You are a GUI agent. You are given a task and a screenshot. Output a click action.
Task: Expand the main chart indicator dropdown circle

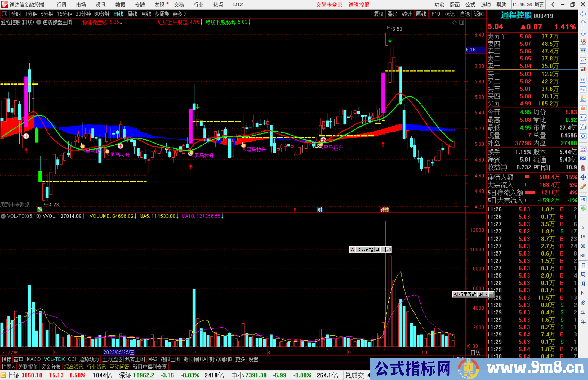pyautogui.click(x=39, y=22)
